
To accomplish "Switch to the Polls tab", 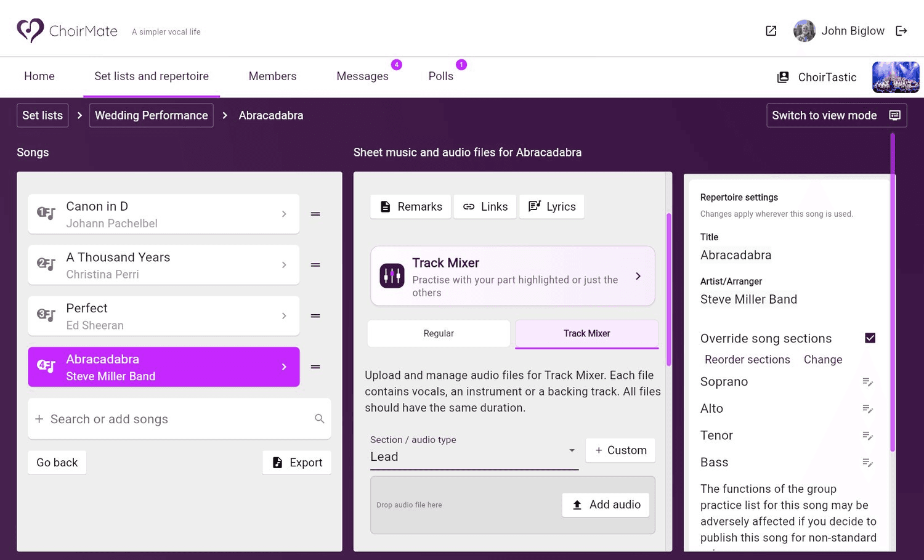I will [x=441, y=76].
